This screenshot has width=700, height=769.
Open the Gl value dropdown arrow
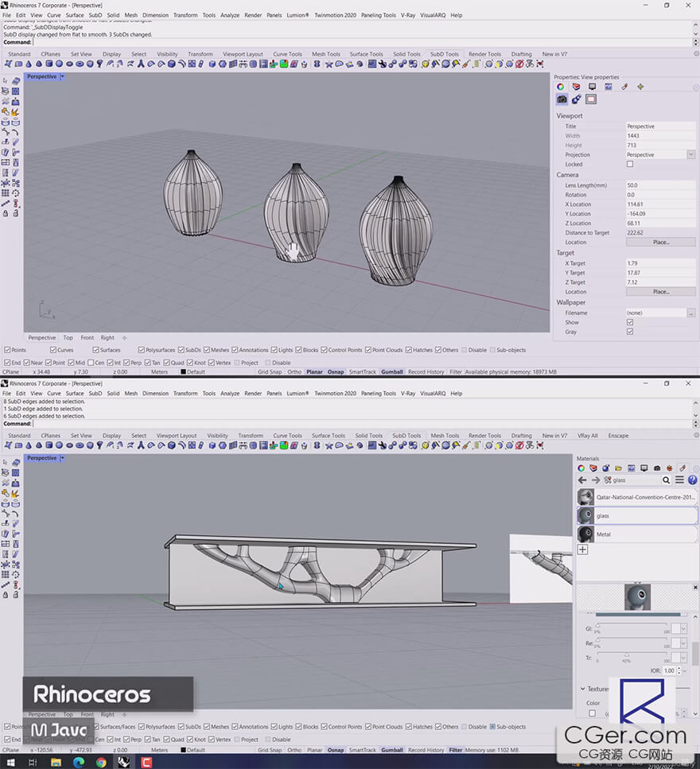pyautogui.click(x=683, y=628)
